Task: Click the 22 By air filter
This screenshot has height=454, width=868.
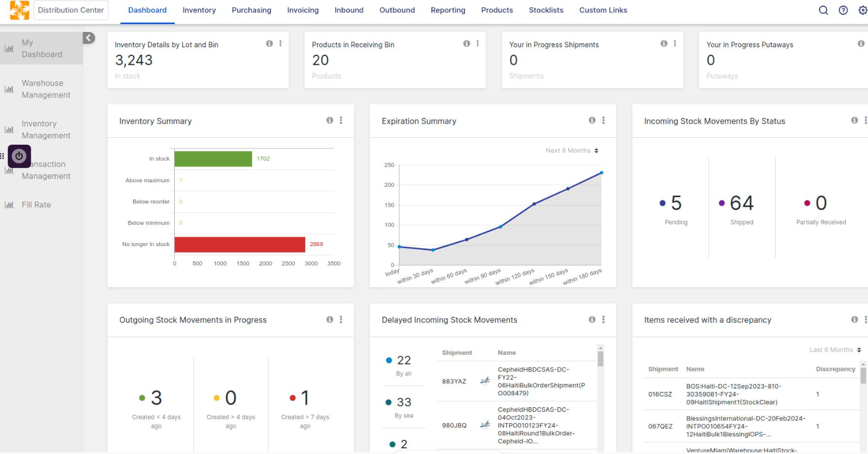Action: pos(404,365)
